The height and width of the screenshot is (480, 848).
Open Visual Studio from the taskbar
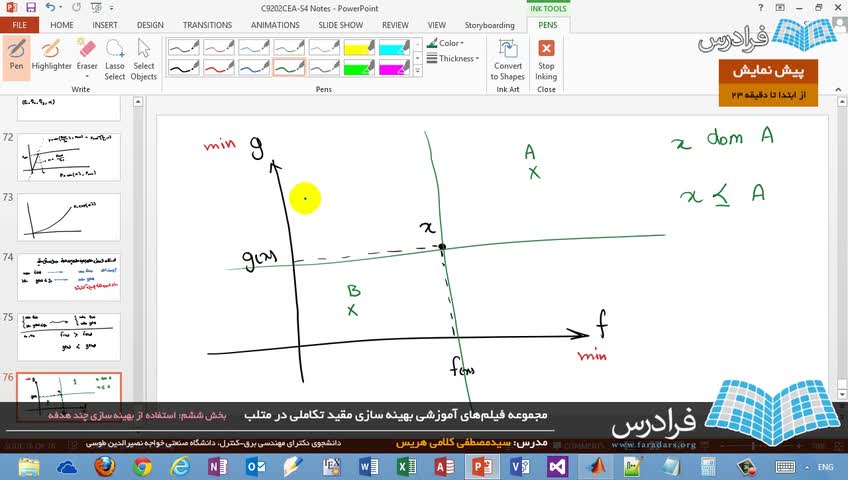557,466
